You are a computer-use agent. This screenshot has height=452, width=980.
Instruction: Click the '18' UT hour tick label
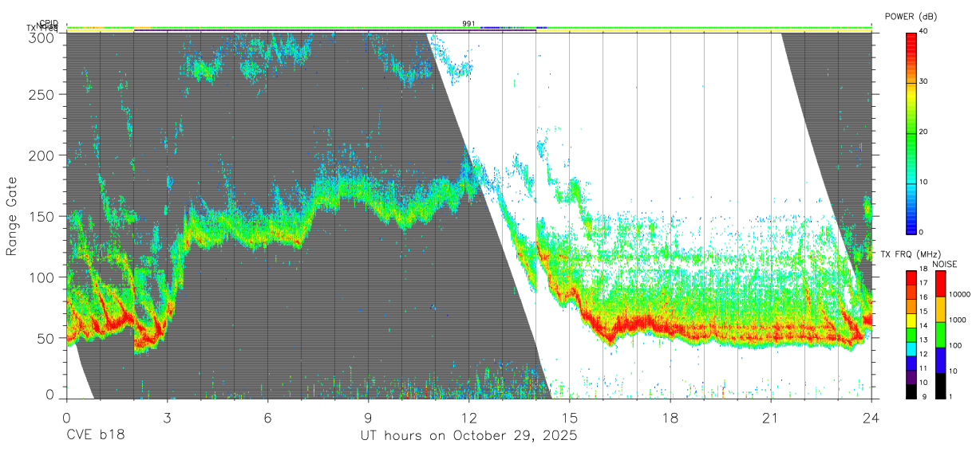point(670,417)
